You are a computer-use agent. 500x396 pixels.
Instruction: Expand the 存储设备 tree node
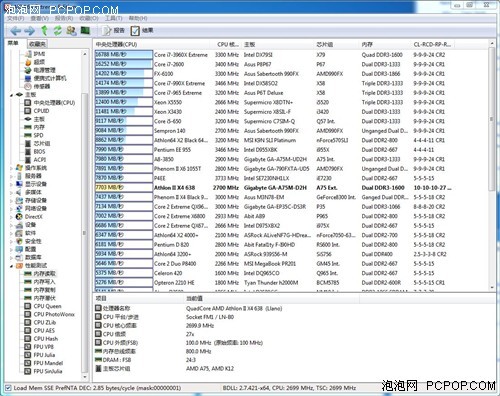click(12, 200)
